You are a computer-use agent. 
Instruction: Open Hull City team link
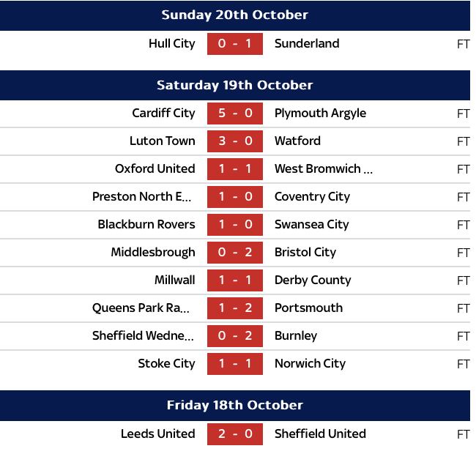coord(171,43)
